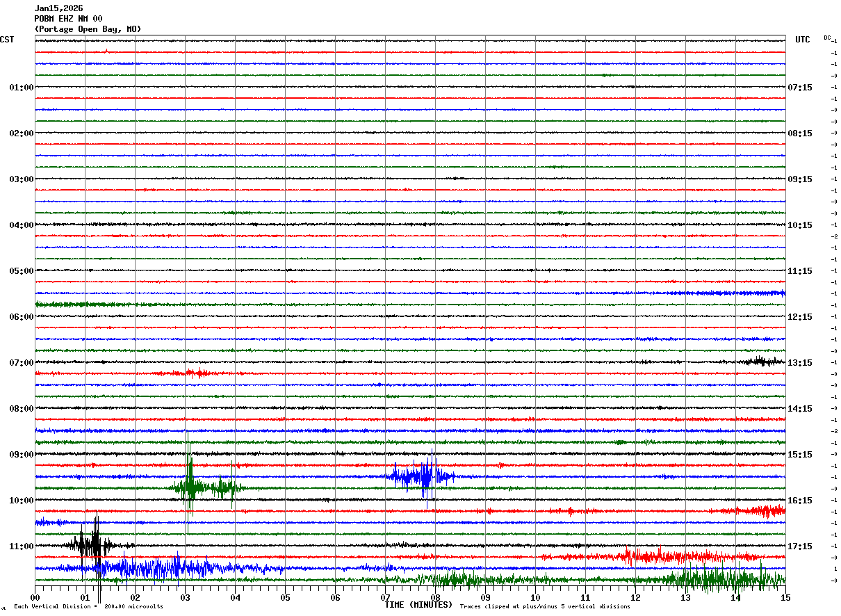Click minute 08 on the time axis
The image size is (841, 616).
coord(435,597)
